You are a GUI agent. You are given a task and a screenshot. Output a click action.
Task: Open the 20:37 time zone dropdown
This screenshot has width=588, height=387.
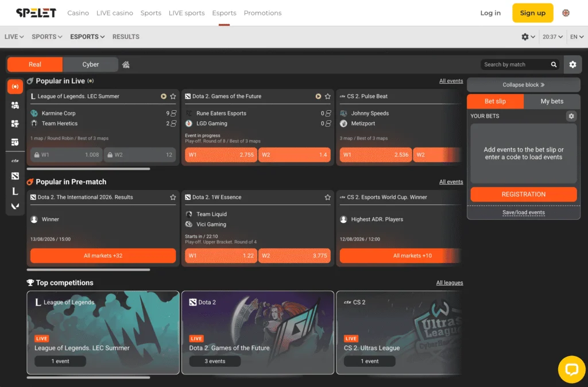(x=552, y=37)
